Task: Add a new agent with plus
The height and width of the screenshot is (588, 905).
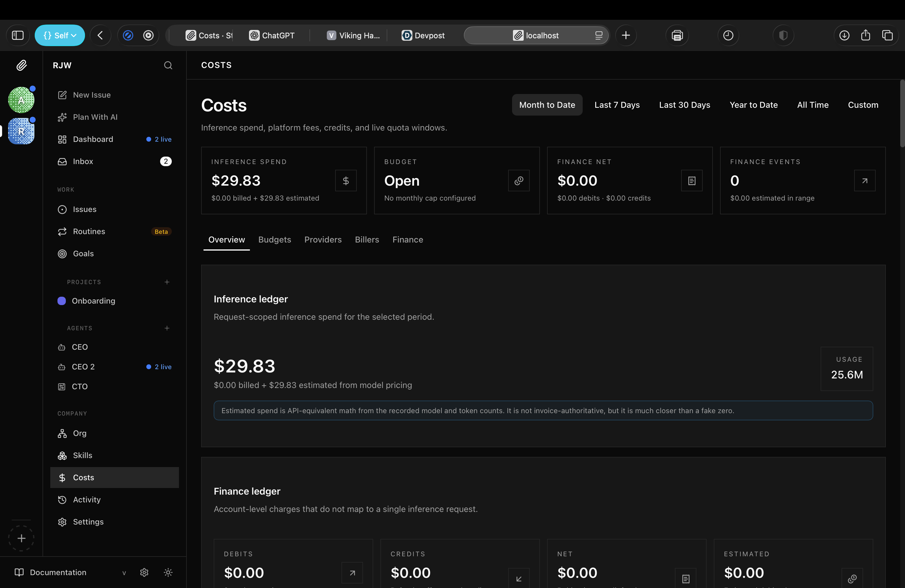Action: pos(167,328)
